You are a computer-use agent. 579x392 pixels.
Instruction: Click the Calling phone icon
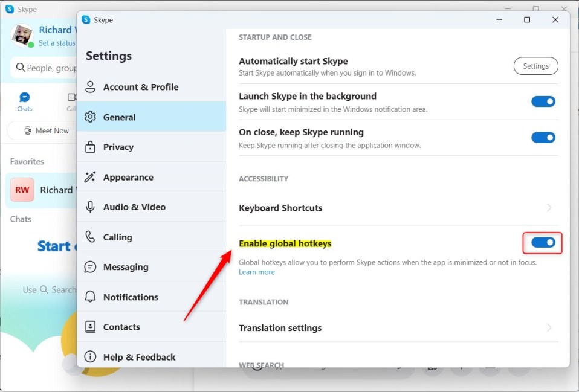tap(90, 237)
